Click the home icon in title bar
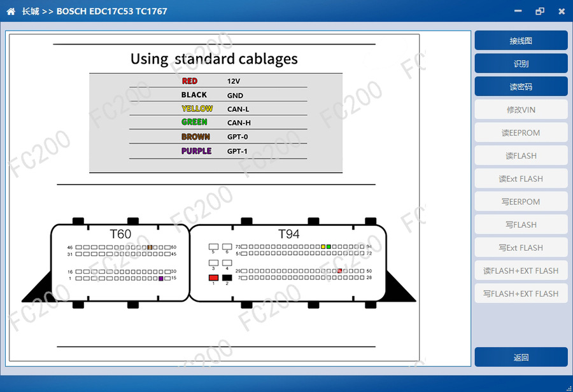This screenshot has height=392, width=573. [11, 11]
